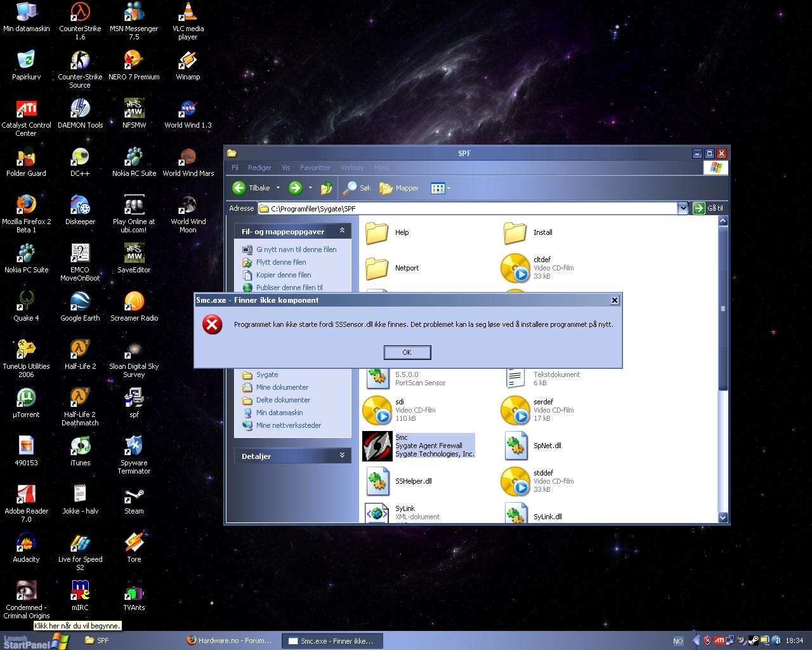This screenshot has width=812, height=650.
Task: Open World Wind 1.3 shortcut
Action: (x=188, y=114)
